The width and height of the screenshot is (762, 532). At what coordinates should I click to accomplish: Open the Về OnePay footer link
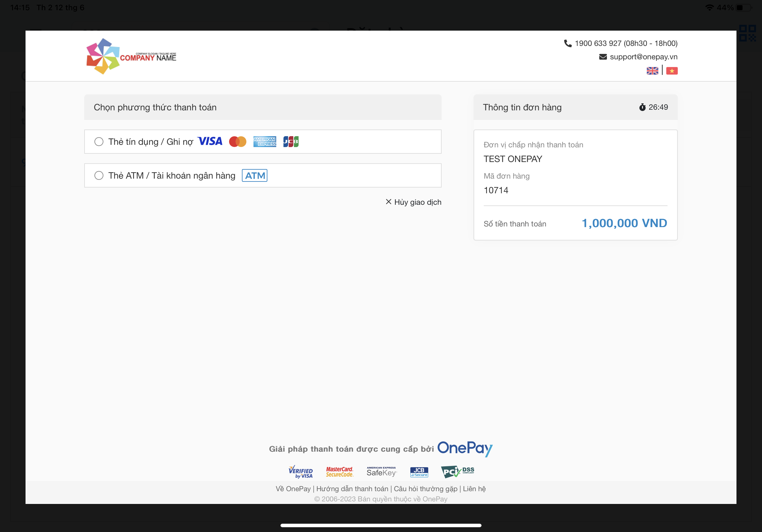click(x=293, y=489)
